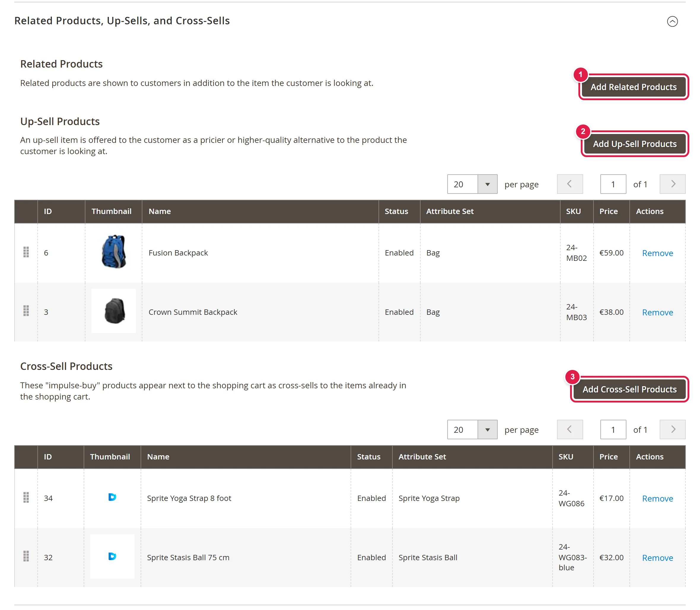Click the Up-Sell page number input field
The image size is (700, 610).
point(613,184)
